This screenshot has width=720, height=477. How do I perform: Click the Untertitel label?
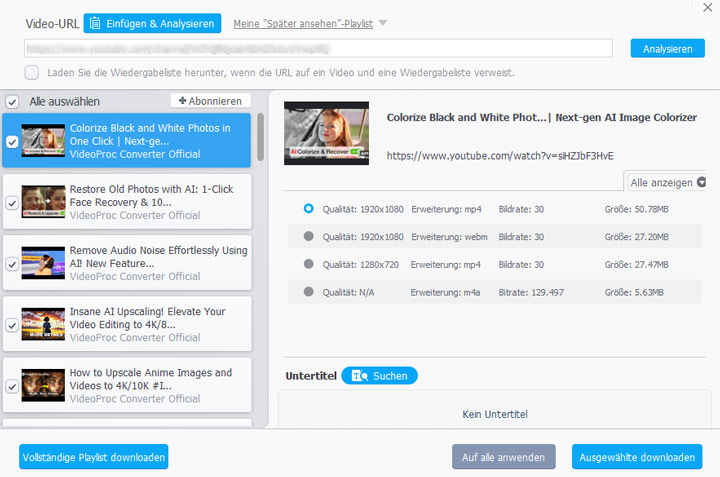click(x=311, y=376)
